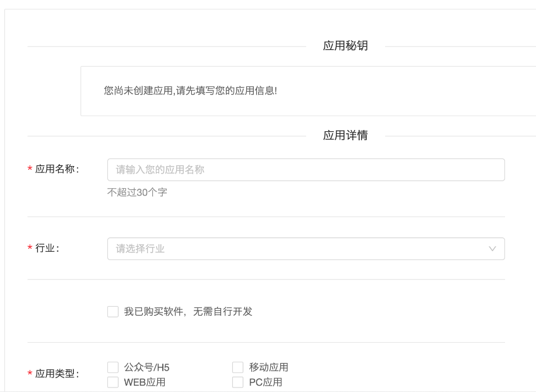Enable the 公众号/H5 checkbox
Viewport: 536px width, 392px height.
pos(113,367)
